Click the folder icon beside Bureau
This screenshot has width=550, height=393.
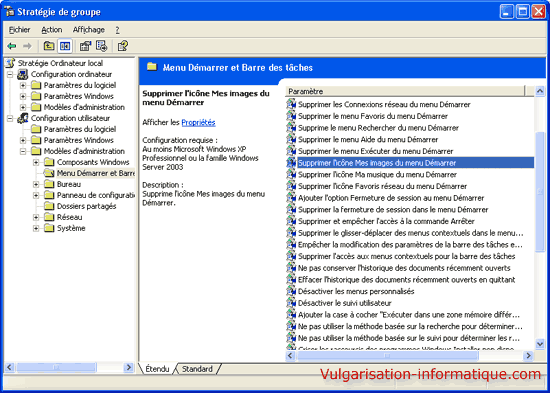click(49, 184)
